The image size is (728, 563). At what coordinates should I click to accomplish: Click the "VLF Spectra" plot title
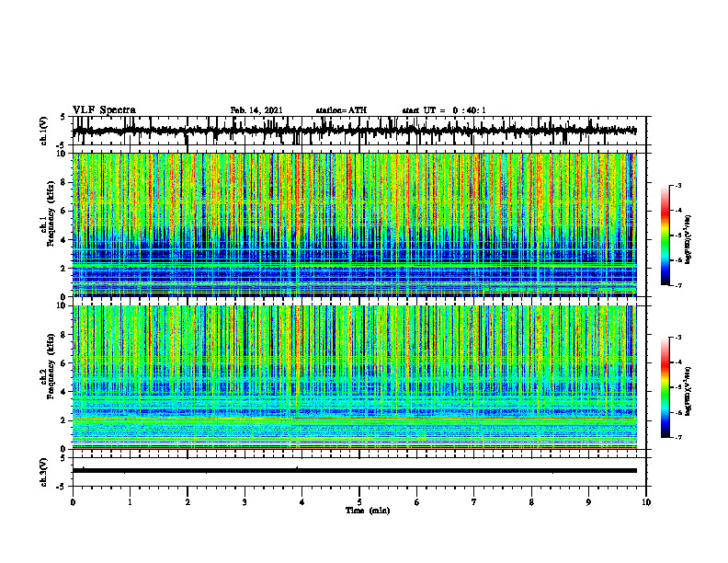(x=104, y=110)
